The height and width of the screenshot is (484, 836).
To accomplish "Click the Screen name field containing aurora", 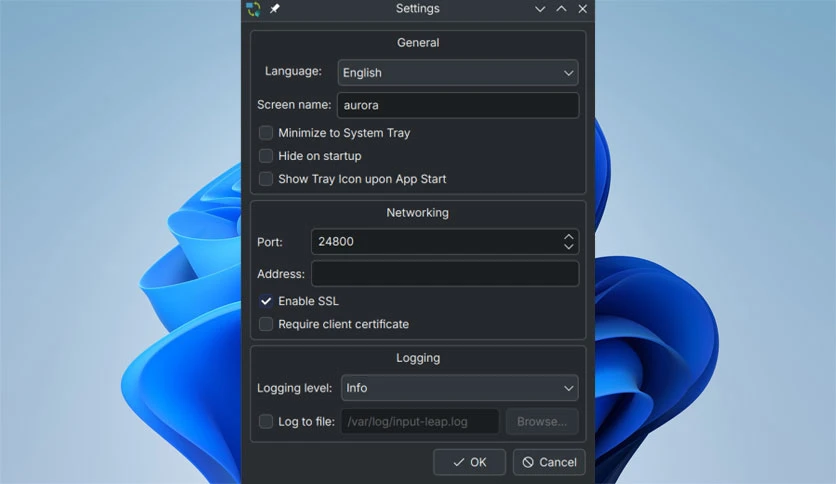I will click(x=458, y=105).
